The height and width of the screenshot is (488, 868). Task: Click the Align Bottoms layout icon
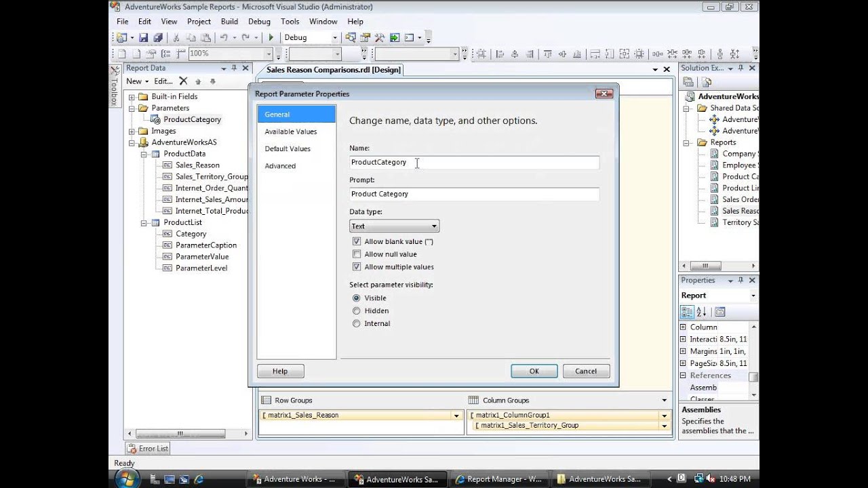(577, 54)
